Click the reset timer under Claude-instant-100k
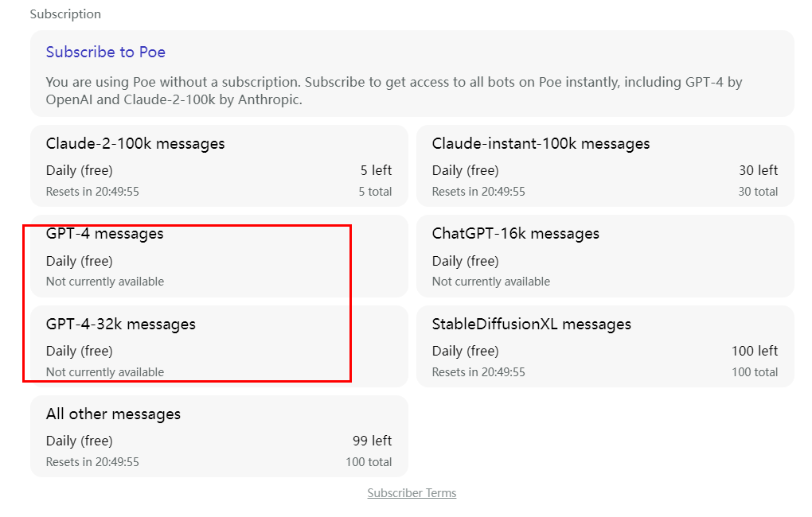The height and width of the screenshot is (517, 812). pos(478,192)
